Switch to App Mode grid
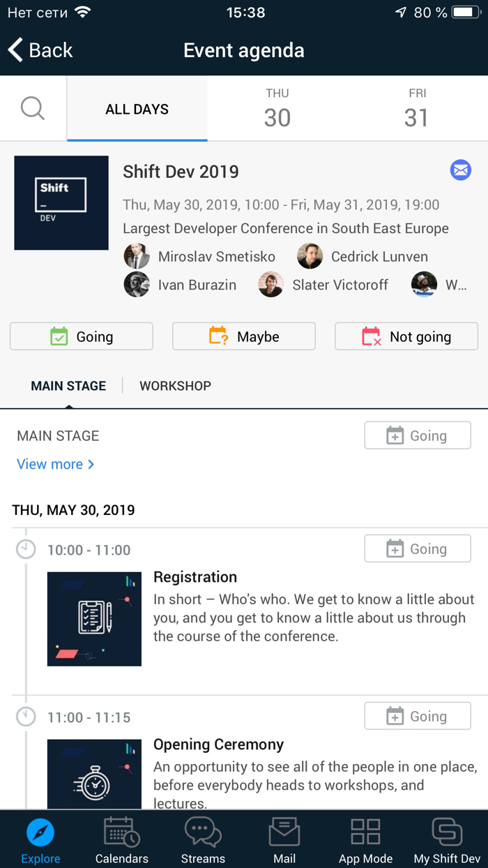488x868 pixels. 365,840
